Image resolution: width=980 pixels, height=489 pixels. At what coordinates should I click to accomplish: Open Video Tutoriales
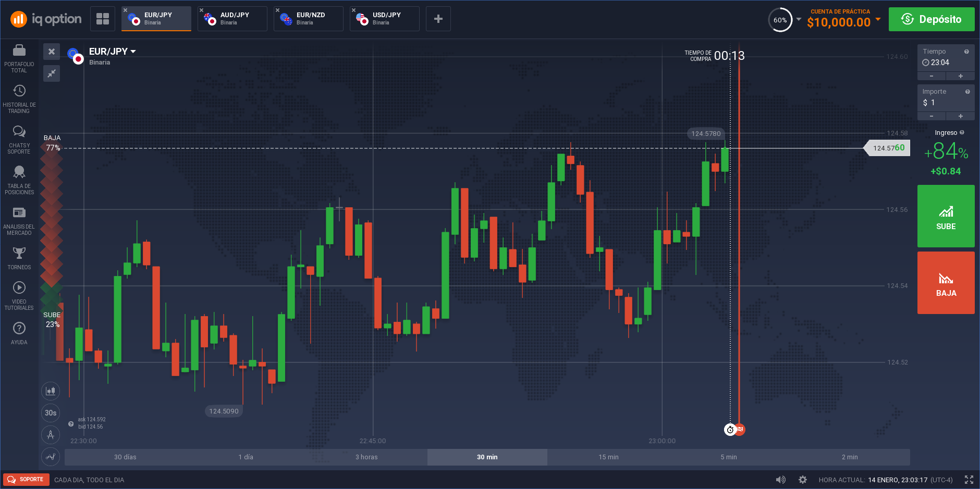(19, 296)
